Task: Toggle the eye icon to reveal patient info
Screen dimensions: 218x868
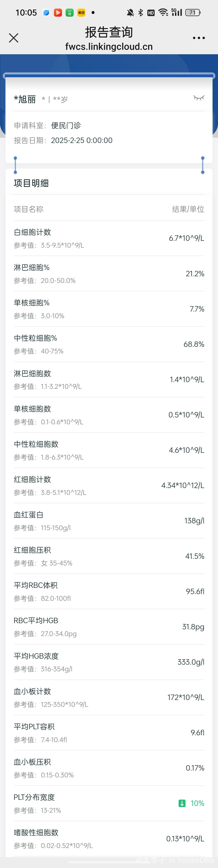Action: coord(199,98)
